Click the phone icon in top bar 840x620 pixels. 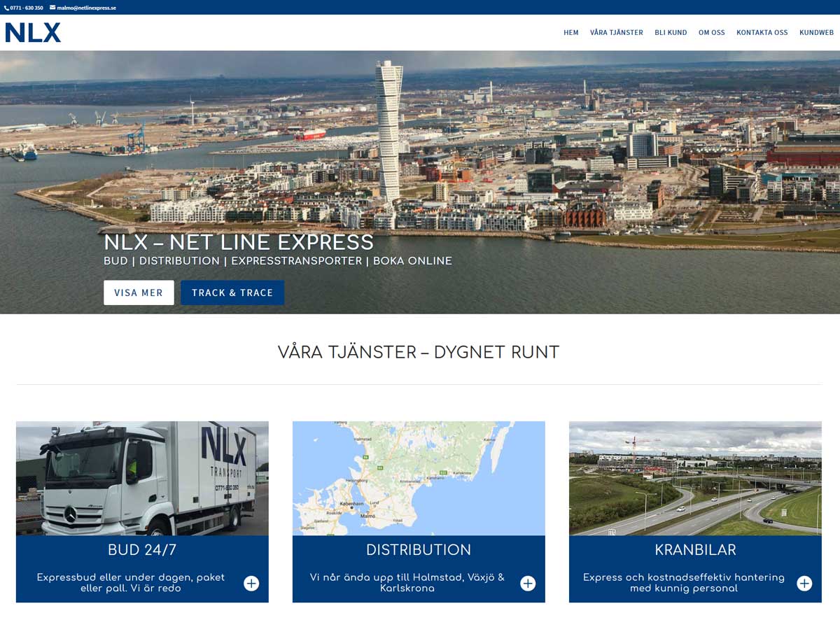(6, 8)
